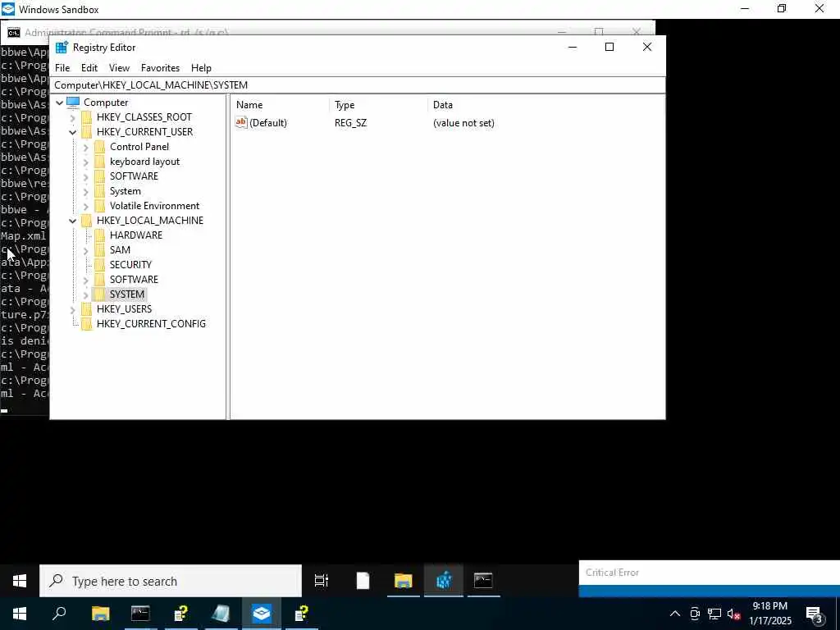Select the SECURITY key

click(x=130, y=265)
